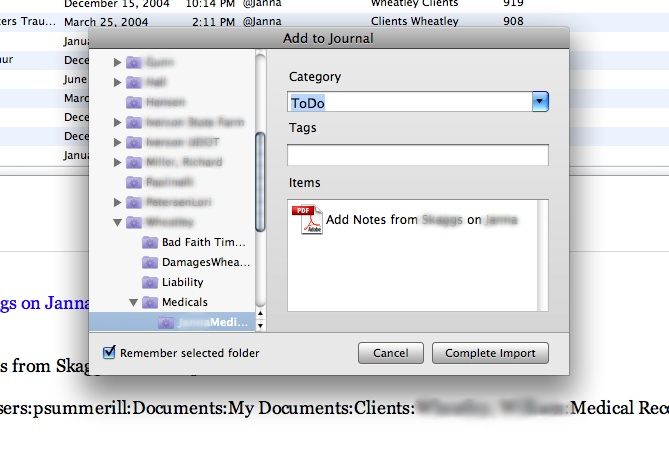This screenshot has width=669, height=473.
Task: Click the Tags input field
Action: (418, 155)
